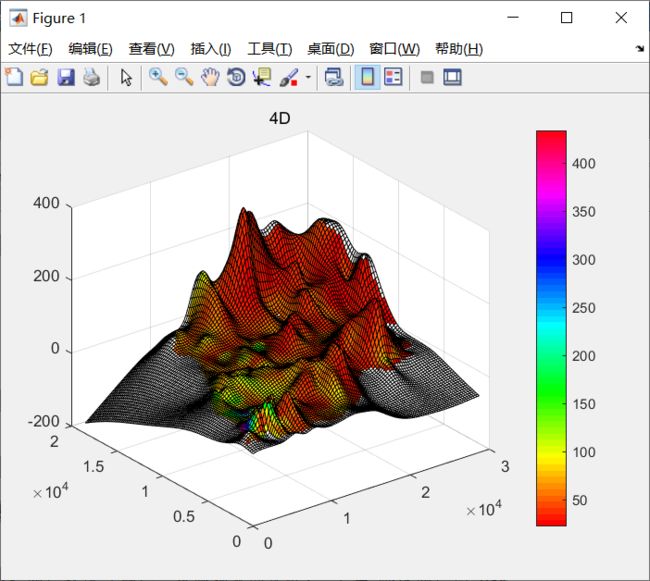Minimize the Figure 1 window
Viewport: 650px width, 581px height.
(x=513, y=17)
